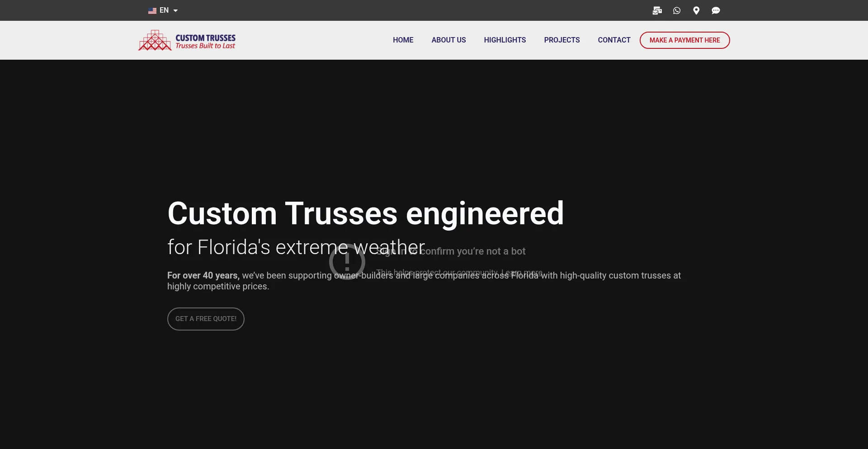868x449 pixels.
Task: Click the Custom Trusses logo
Action: [187, 40]
